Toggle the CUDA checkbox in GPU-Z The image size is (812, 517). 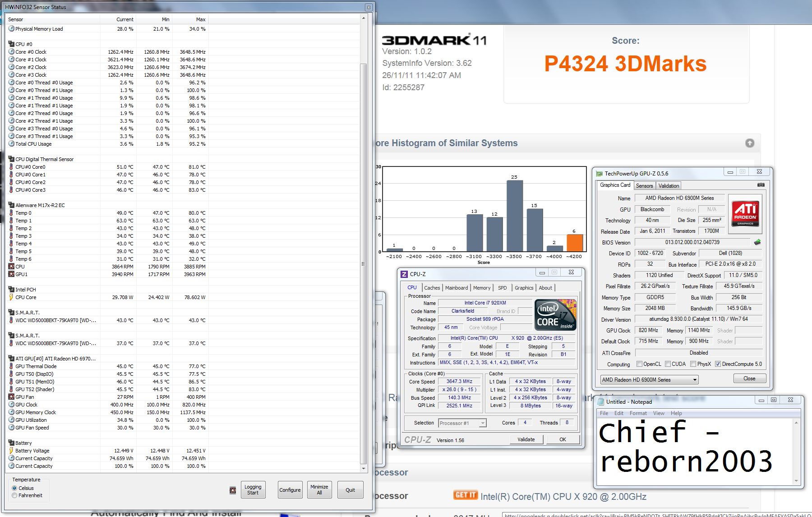(x=668, y=364)
